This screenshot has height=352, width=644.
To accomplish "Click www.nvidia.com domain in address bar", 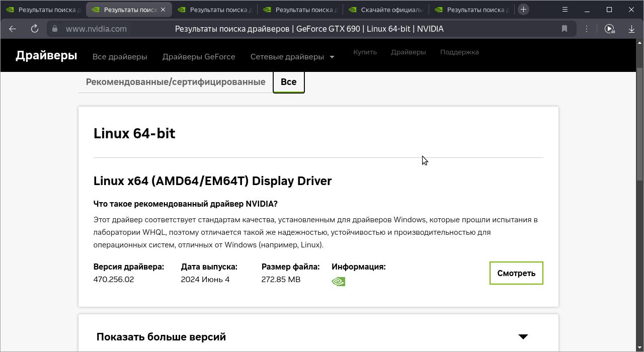I will point(96,29).
